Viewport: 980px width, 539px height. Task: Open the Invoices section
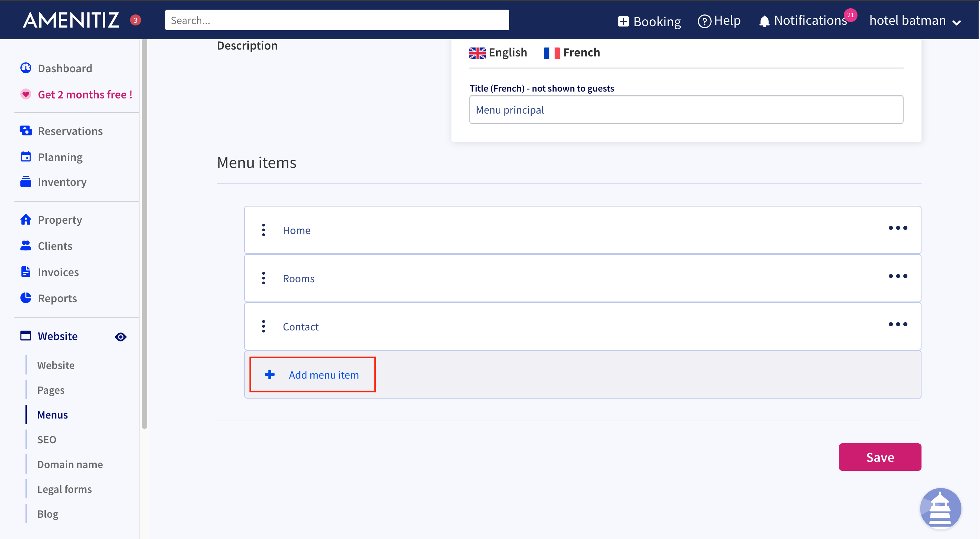tap(58, 272)
